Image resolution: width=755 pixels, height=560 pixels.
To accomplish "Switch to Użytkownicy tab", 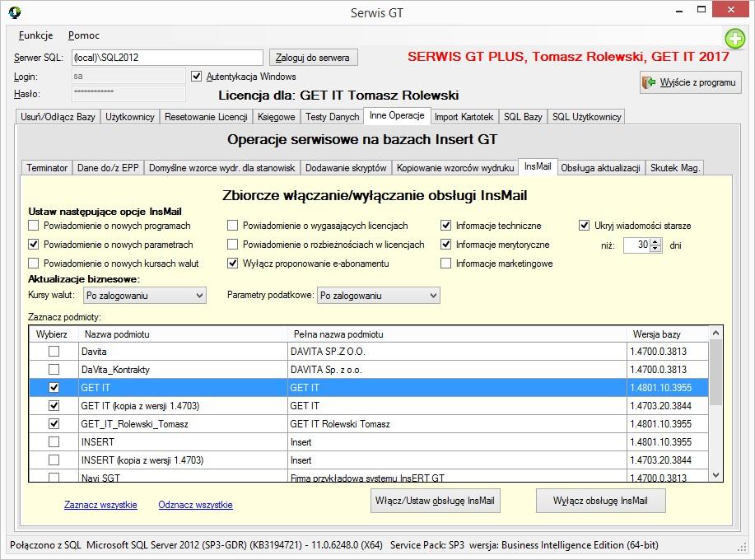I will [130, 116].
